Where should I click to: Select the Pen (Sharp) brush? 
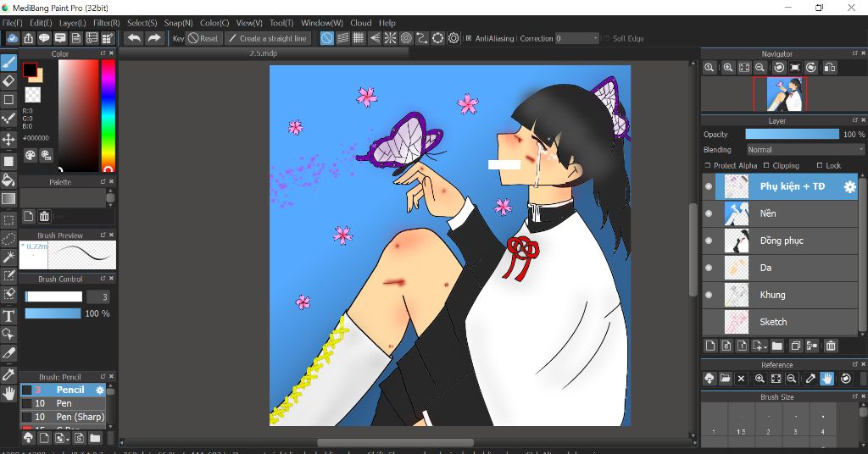click(x=63, y=417)
